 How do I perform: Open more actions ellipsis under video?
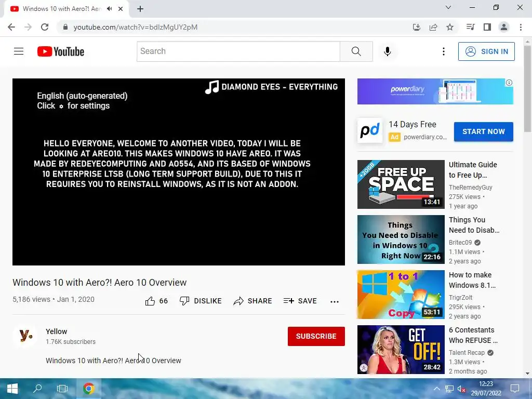coord(335,302)
